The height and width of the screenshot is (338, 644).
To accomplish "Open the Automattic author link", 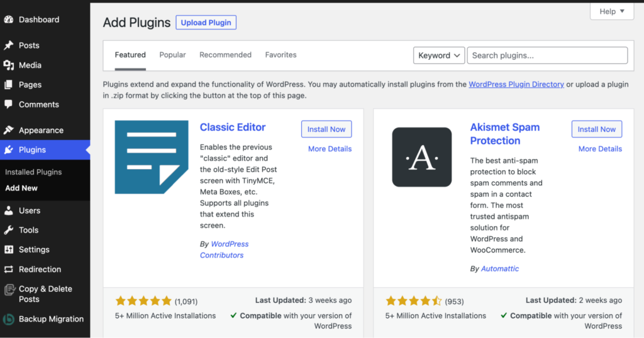I will [500, 269].
